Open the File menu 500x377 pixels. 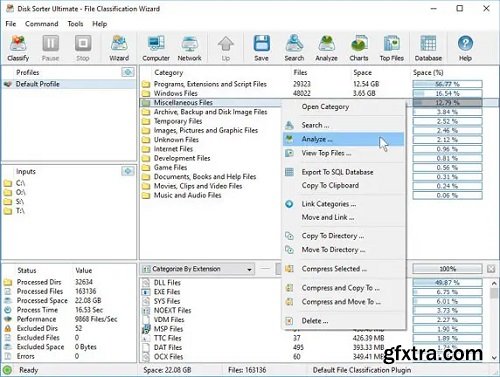(x=11, y=24)
